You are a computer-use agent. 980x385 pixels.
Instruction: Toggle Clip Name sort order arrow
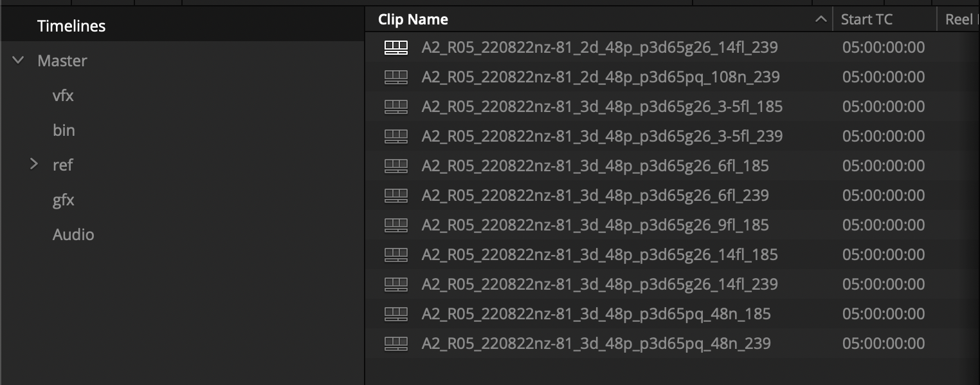[x=821, y=20]
